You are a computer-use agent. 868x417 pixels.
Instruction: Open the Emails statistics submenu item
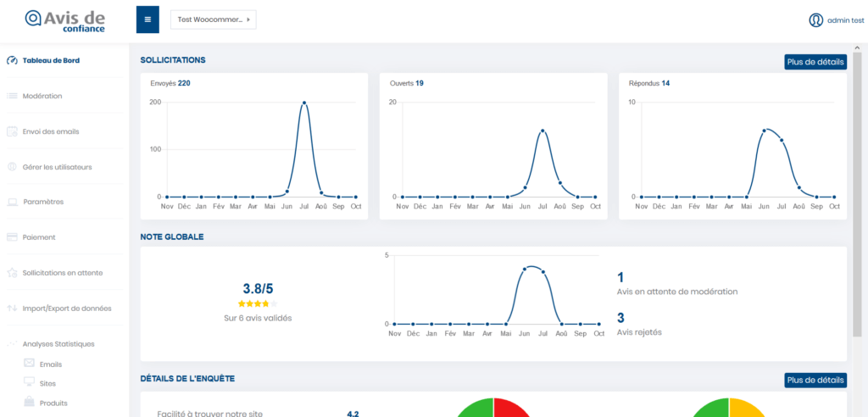point(51,364)
